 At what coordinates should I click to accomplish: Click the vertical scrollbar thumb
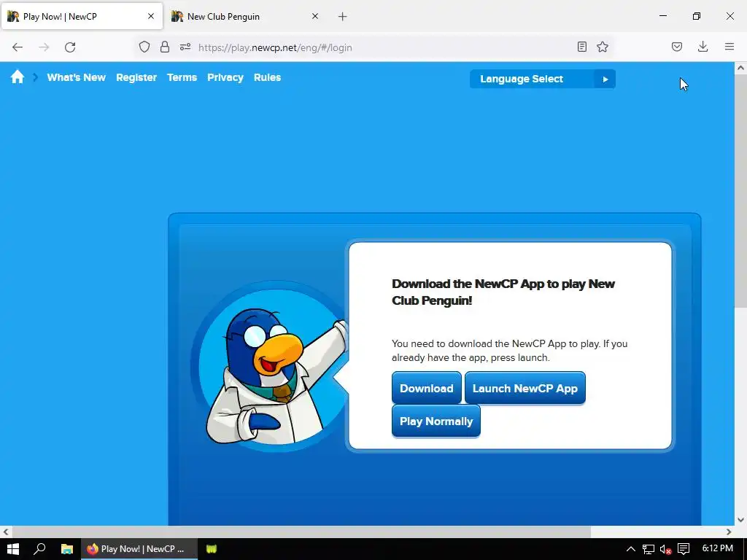click(x=740, y=190)
